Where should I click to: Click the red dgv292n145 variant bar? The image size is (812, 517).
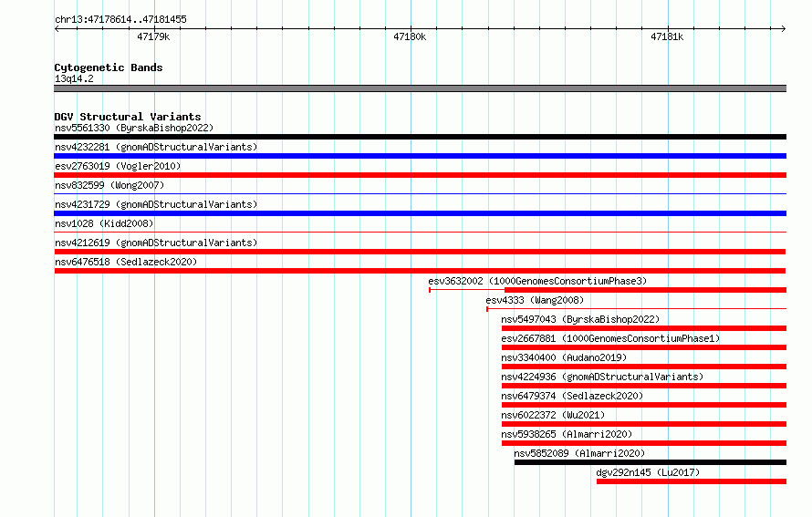pos(692,481)
